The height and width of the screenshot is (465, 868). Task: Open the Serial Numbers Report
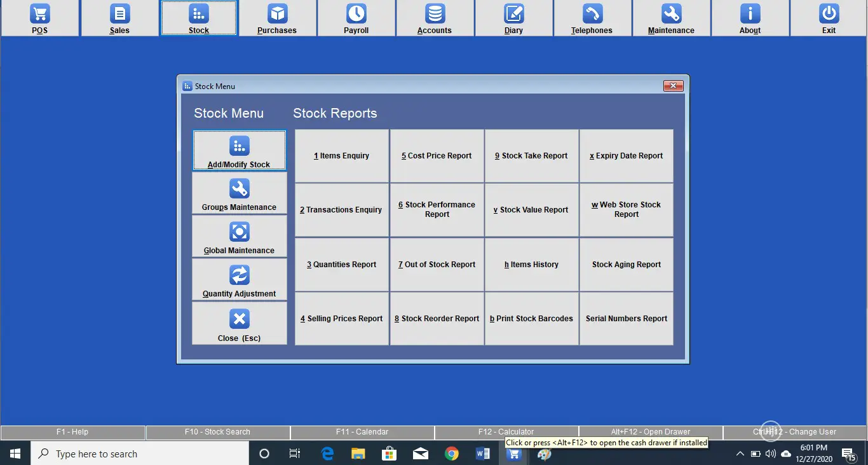pyautogui.click(x=627, y=319)
